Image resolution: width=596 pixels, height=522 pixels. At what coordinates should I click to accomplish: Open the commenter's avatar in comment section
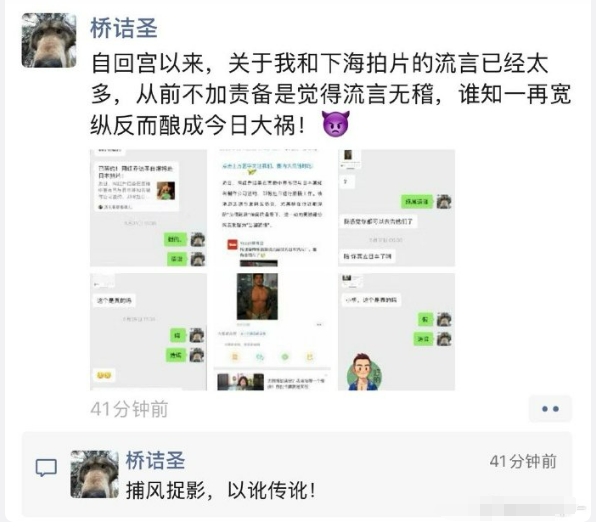(95, 474)
